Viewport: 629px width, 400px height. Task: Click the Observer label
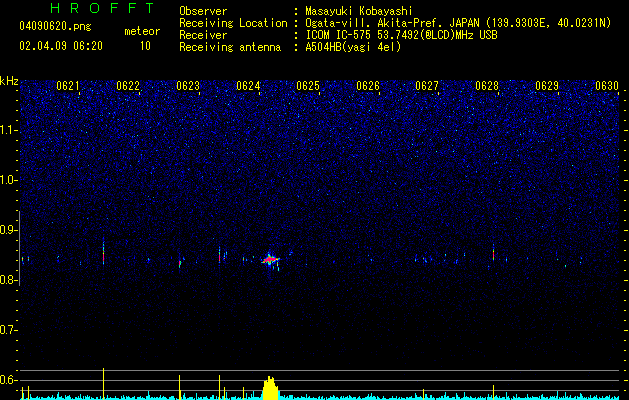(x=203, y=11)
